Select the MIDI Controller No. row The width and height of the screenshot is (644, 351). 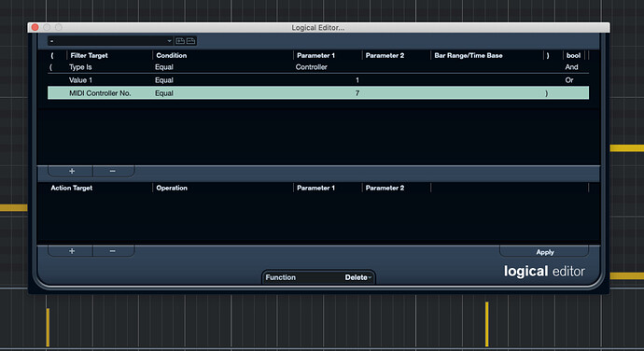coord(318,93)
